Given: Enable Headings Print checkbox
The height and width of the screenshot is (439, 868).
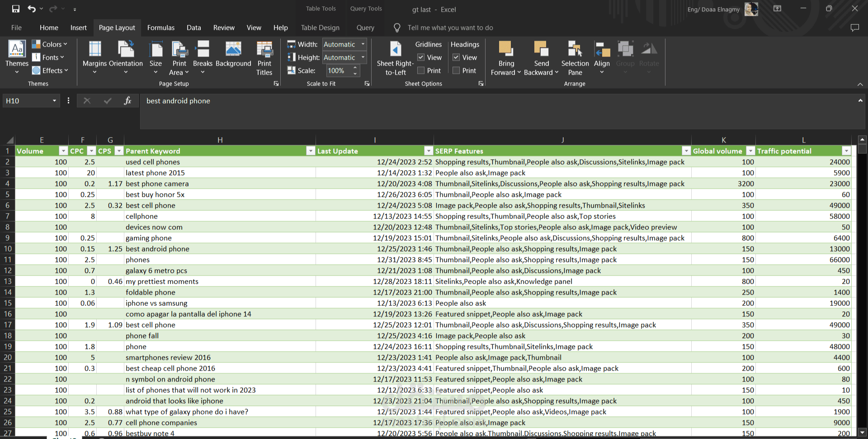Looking at the screenshot, I should click(x=456, y=71).
